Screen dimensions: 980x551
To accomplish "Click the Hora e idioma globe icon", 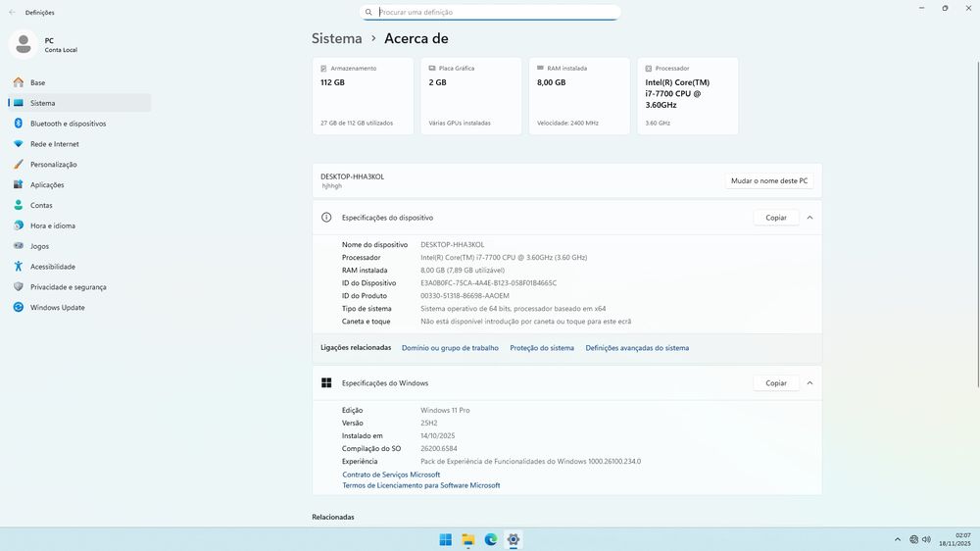I will pyautogui.click(x=18, y=225).
